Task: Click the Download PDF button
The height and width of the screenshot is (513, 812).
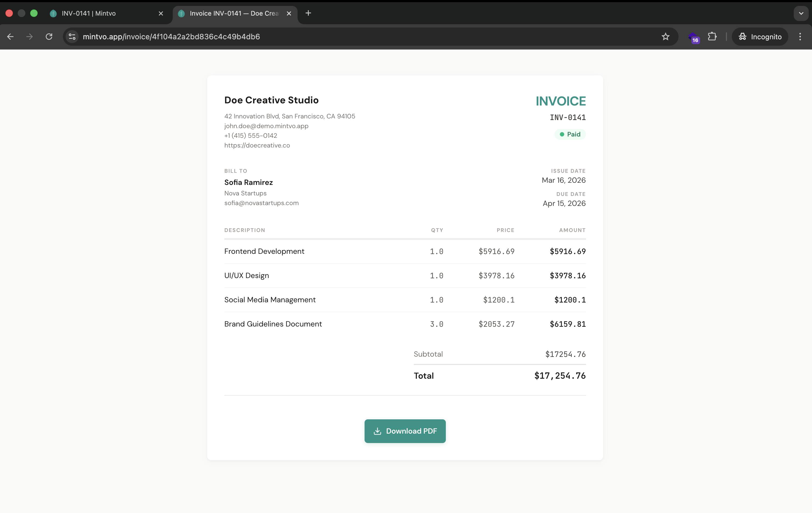Action: tap(405, 431)
